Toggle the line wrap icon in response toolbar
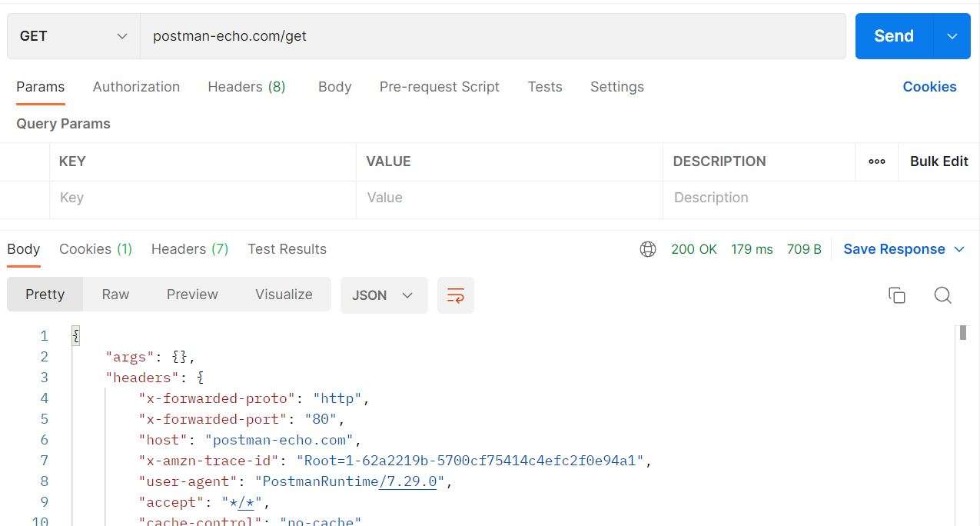Image resolution: width=980 pixels, height=526 pixels. tap(455, 295)
